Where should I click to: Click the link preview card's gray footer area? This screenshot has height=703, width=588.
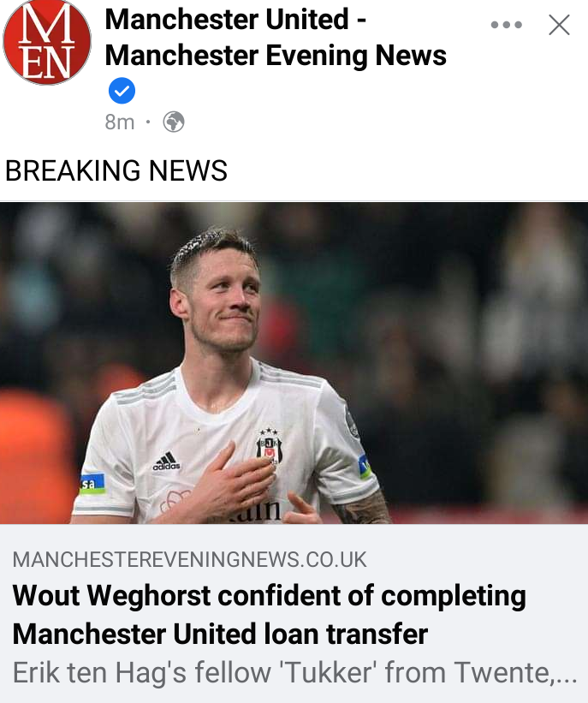point(294,613)
